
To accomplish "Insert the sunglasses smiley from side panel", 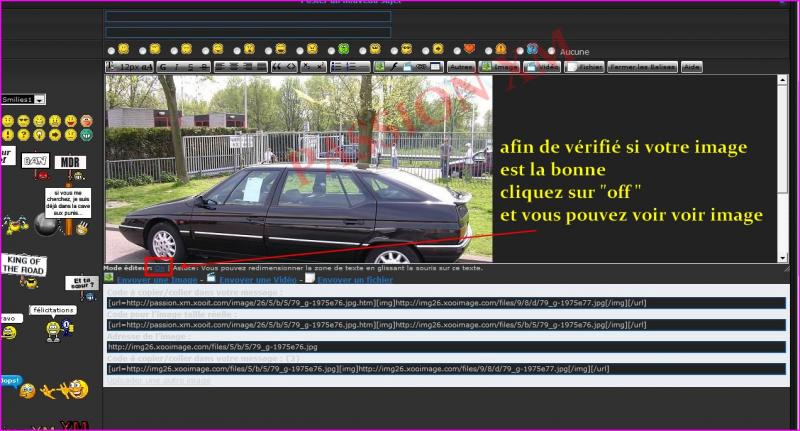I will click(23, 121).
